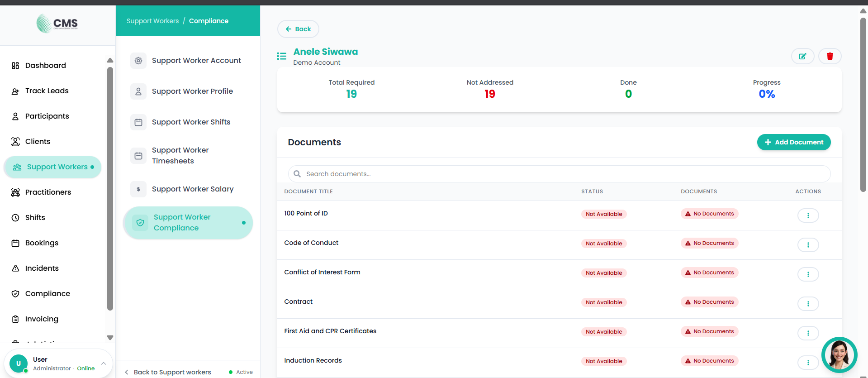Click the Add Document button
The image size is (868, 378).
(x=793, y=142)
